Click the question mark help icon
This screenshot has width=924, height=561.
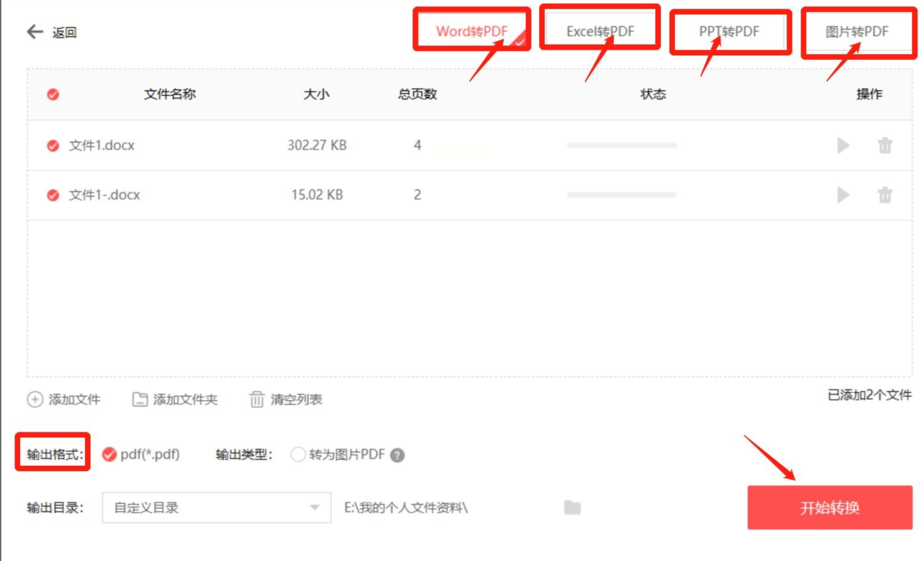click(x=397, y=455)
